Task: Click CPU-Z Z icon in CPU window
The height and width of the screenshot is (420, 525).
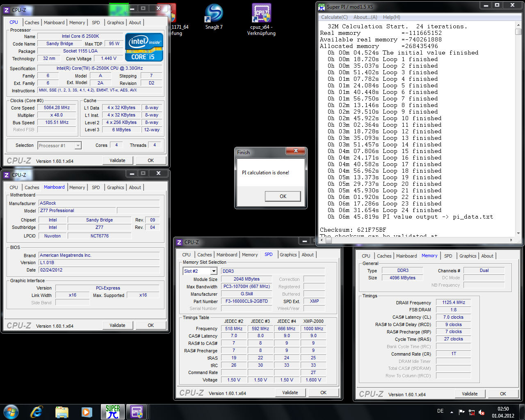Action: pos(7,10)
